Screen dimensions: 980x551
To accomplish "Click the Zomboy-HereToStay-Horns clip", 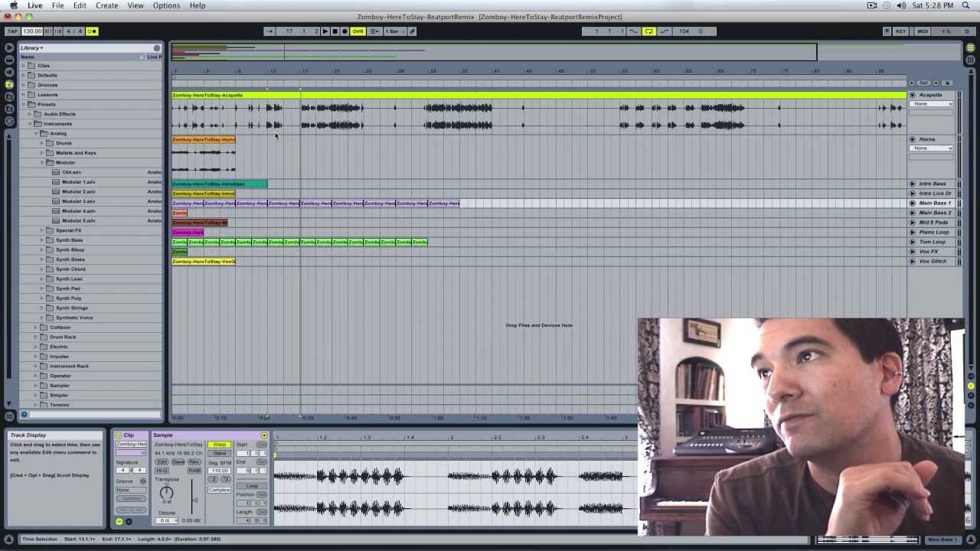I will pos(204,139).
